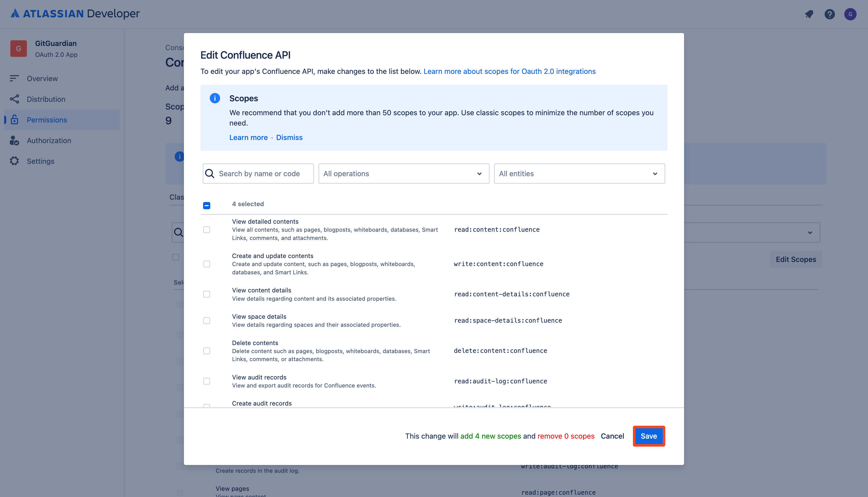Open the user profile avatar
The height and width of the screenshot is (497, 868).
pos(850,14)
